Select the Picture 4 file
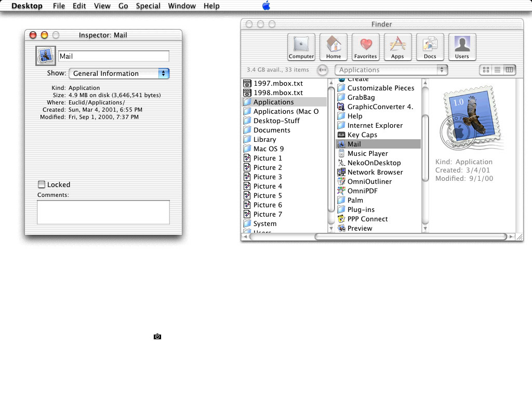532x399 pixels. tap(284, 187)
